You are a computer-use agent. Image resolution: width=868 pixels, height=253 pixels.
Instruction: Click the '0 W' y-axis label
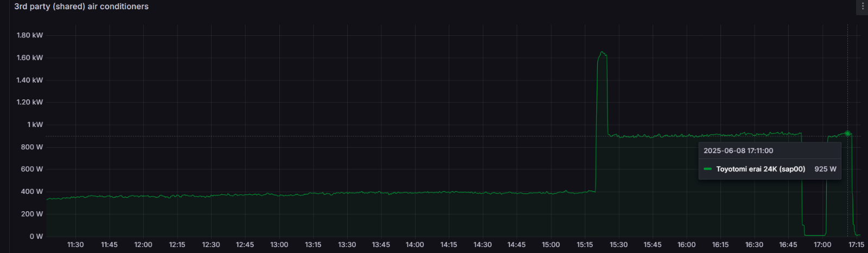36,236
